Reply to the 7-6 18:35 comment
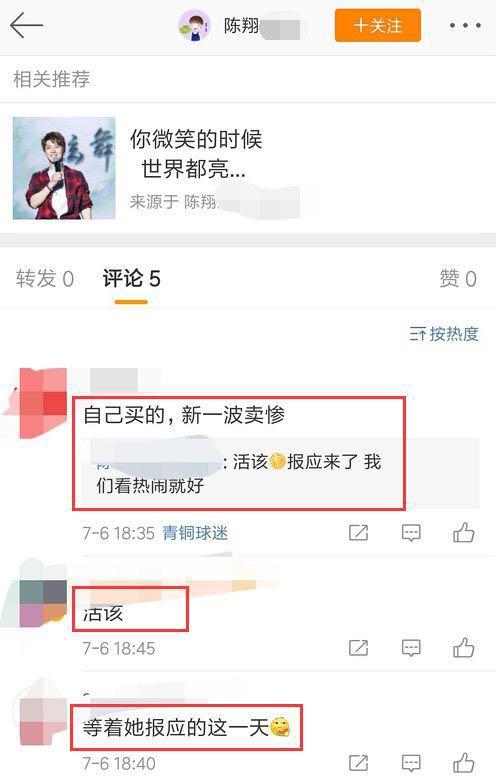 click(411, 533)
